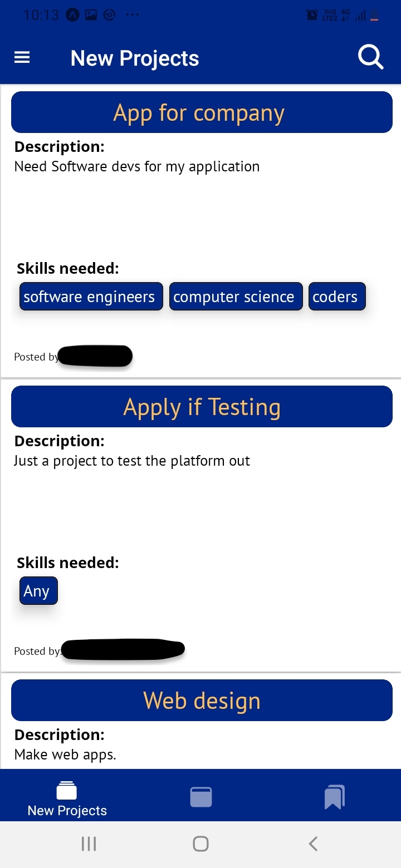401x868 pixels.
Task: Open the middle window tab icon
Action: [201, 797]
